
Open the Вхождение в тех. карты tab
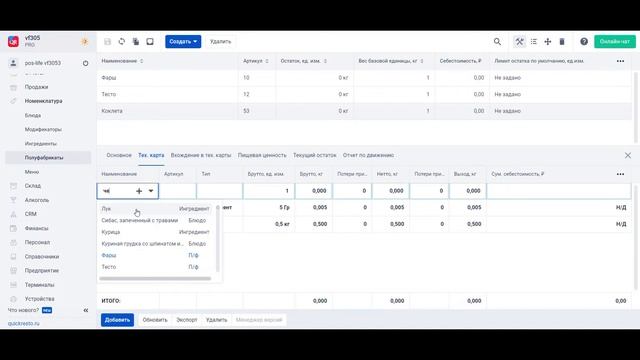coord(201,156)
